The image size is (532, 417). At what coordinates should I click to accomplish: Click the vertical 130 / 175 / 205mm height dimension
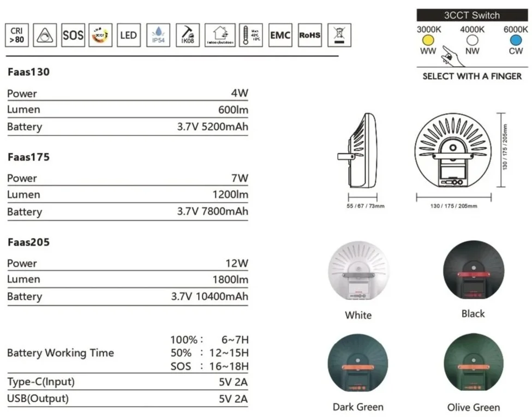coord(505,147)
